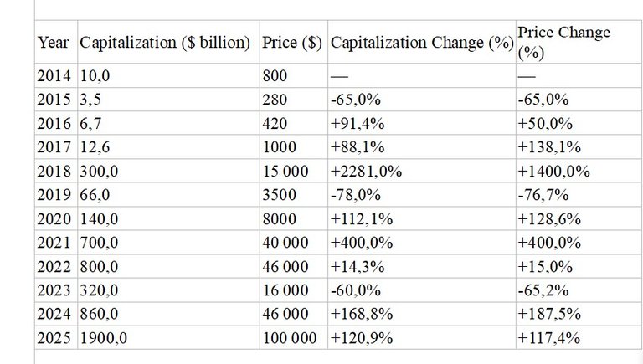Click the 2017 price value 1000
Viewport: 643px width, 364px height.
[294, 146]
